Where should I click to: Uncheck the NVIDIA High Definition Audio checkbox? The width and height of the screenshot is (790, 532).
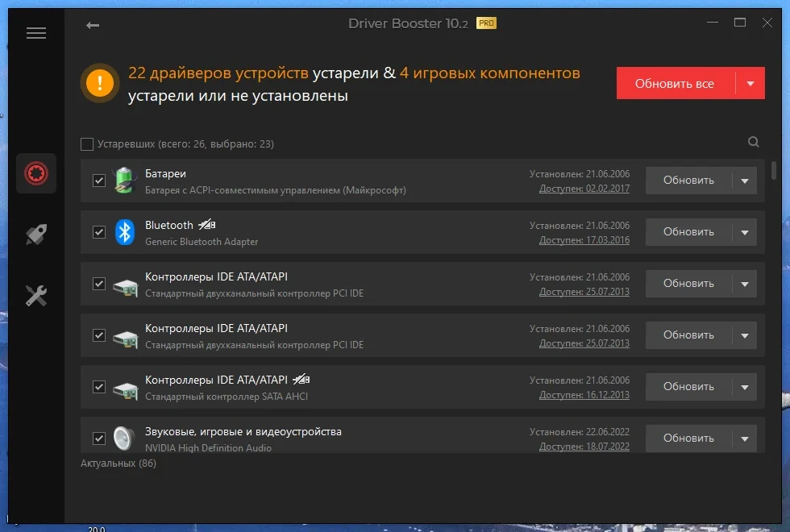tap(99, 438)
